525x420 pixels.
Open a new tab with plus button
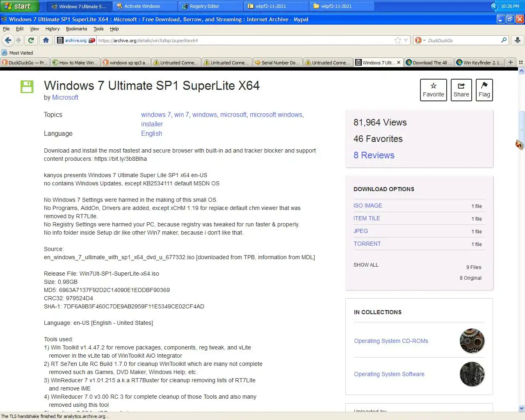click(511, 62)
